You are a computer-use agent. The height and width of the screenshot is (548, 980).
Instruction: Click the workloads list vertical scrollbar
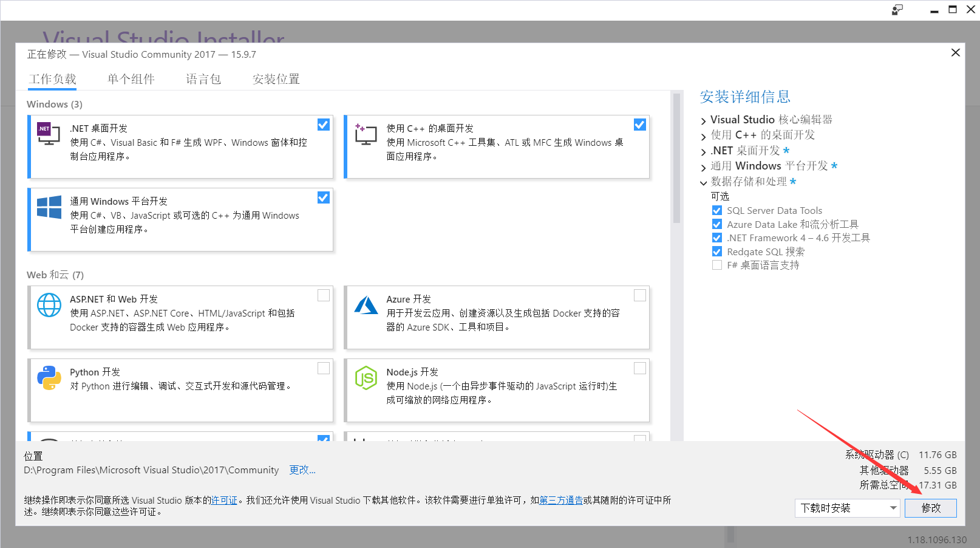pyautogui.click(x=676, y=158)
